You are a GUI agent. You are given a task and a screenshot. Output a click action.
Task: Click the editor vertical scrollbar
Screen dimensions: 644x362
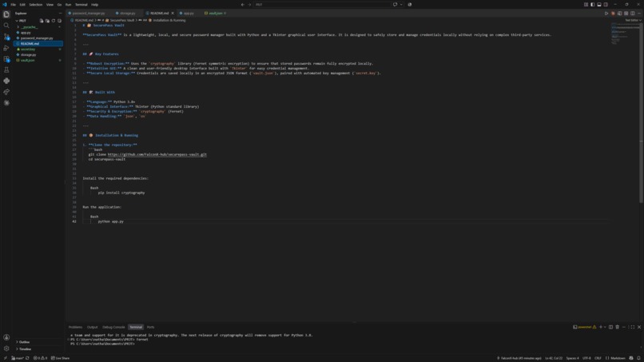pos(641,111)
